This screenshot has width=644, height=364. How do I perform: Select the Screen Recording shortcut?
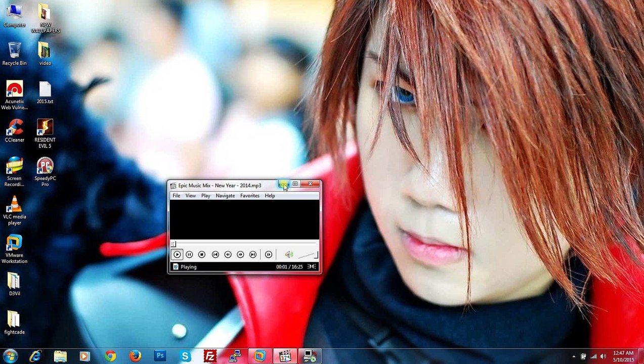tap(14, 172)
